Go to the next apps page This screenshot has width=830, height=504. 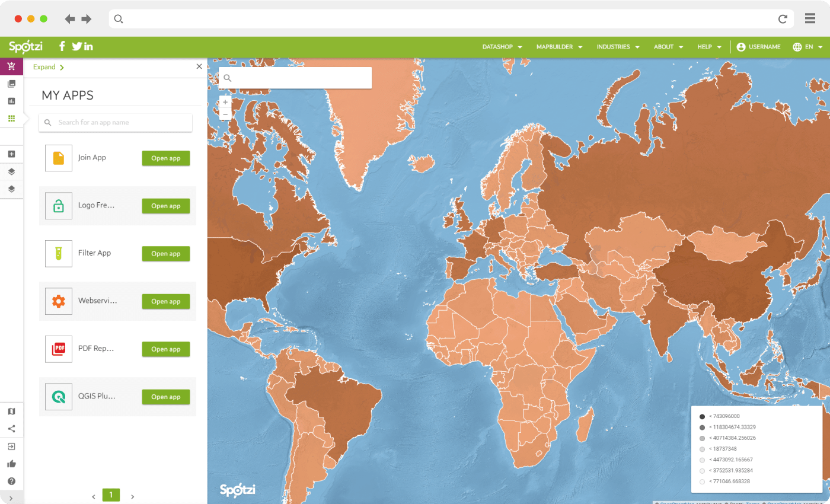pyautogui.click(x=132, y=496)
